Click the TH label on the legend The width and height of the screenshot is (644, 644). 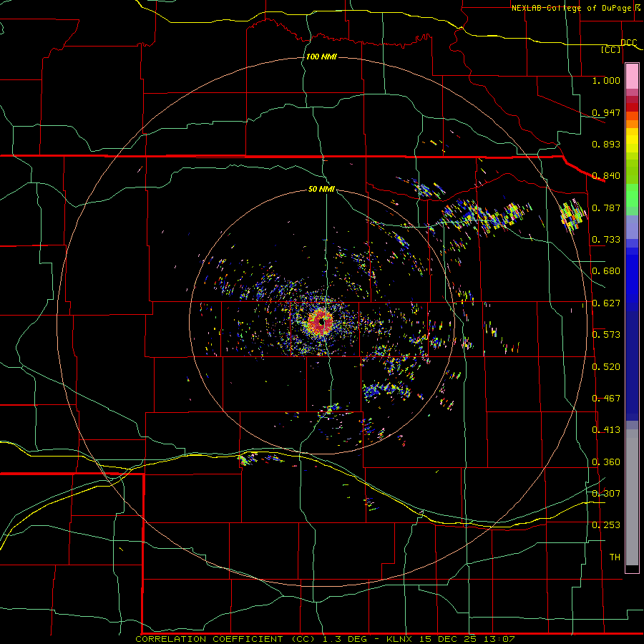[x=615, y=557]
